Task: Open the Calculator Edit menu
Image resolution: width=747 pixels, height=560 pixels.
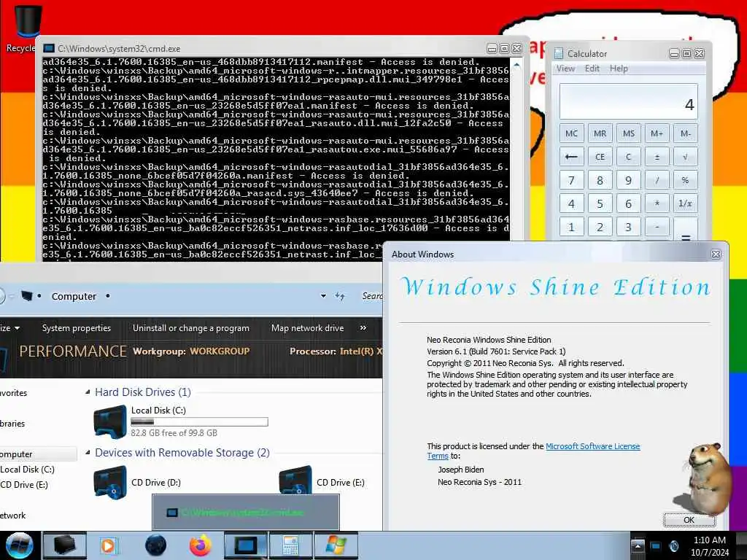Action: pyautogui.click(x=592, y=69)
